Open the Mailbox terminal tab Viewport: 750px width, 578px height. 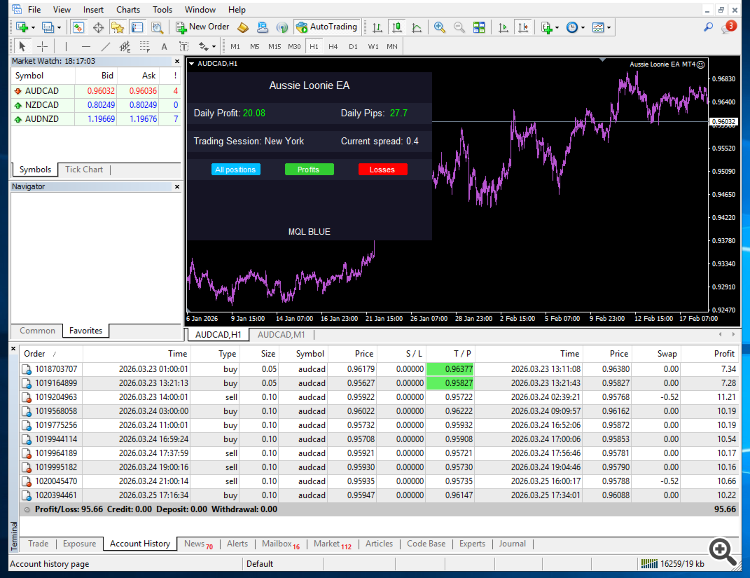(281, 544)
